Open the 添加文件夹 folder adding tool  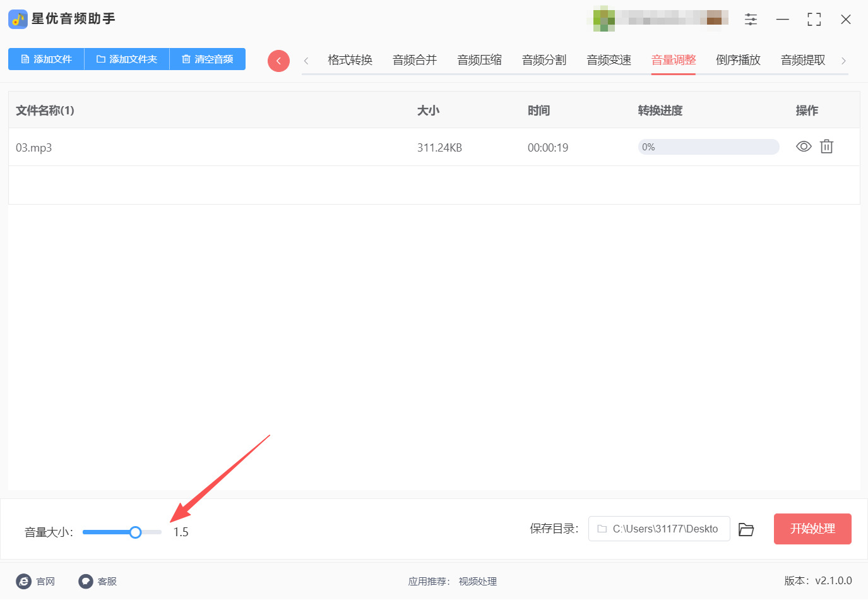tap(126, 59)
